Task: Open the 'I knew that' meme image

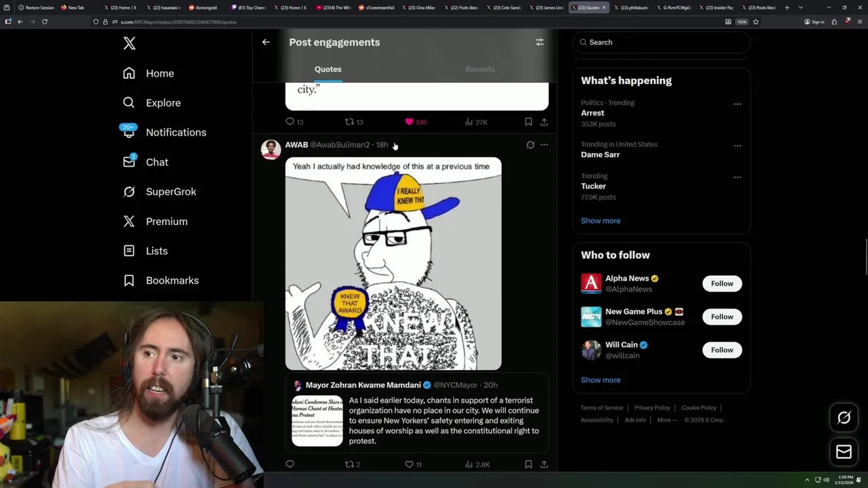Action: click(393, 264)
